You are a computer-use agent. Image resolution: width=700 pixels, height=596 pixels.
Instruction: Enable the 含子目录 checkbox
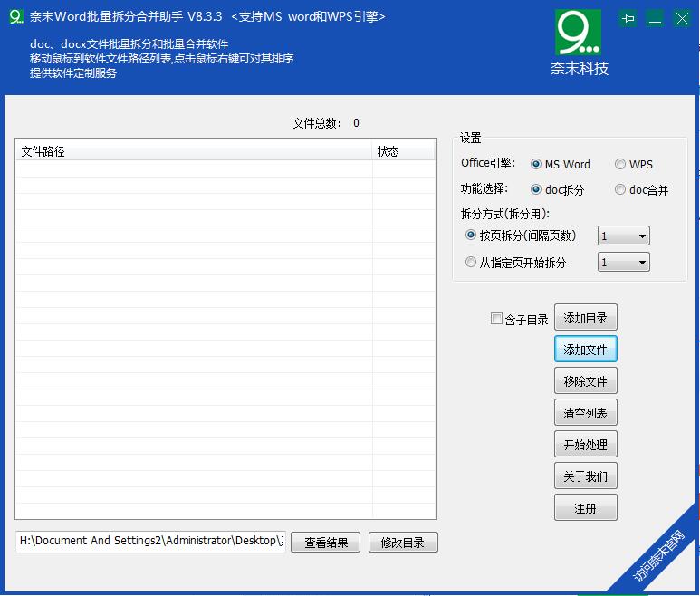[496, 319]
